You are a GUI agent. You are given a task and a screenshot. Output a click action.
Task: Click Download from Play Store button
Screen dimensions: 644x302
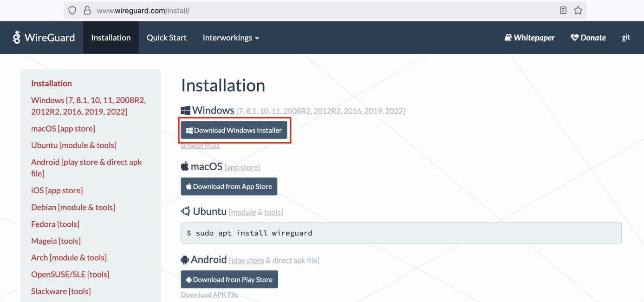229,280
